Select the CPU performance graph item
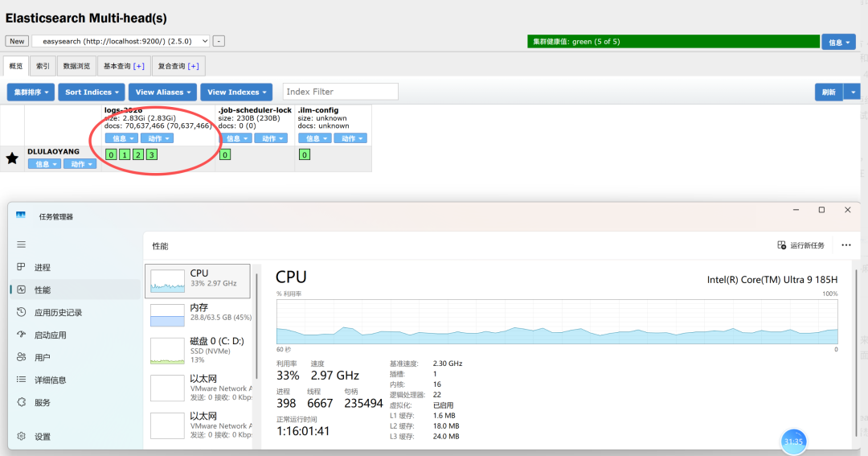Screen dimensions: 868x456 pos(198,281)
